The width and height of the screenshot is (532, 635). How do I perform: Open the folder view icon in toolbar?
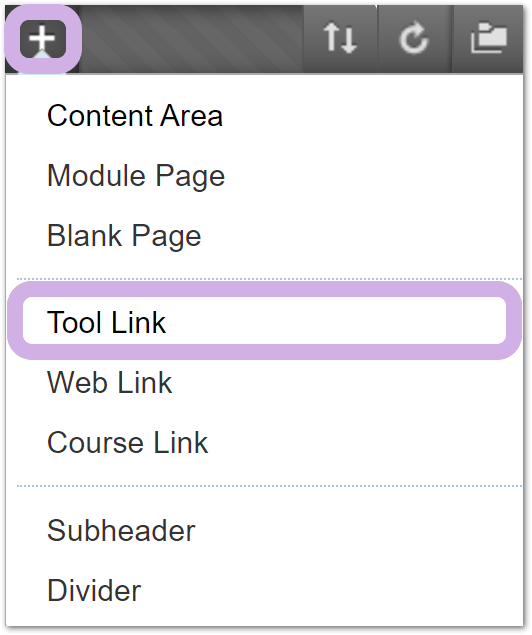click(x=489, y=38)
